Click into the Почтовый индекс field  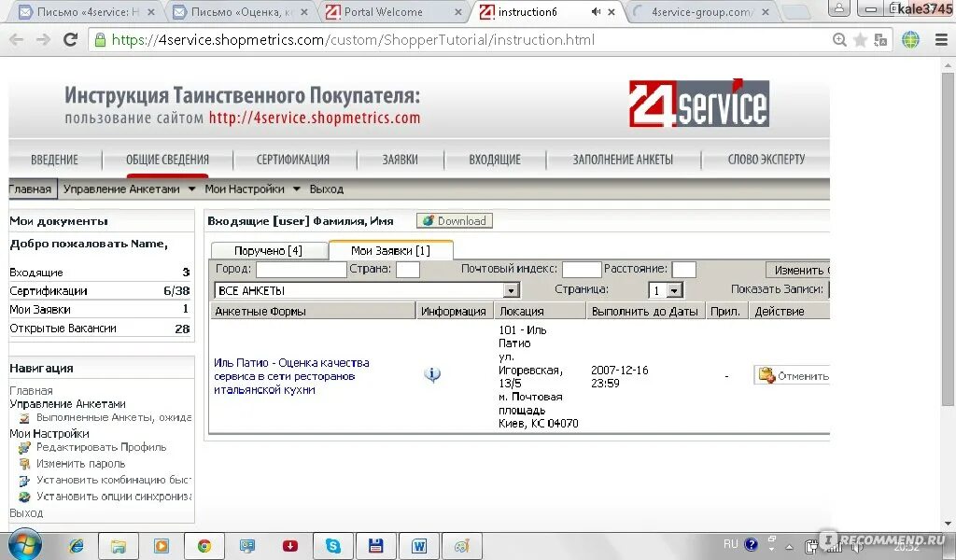[582, 270]
